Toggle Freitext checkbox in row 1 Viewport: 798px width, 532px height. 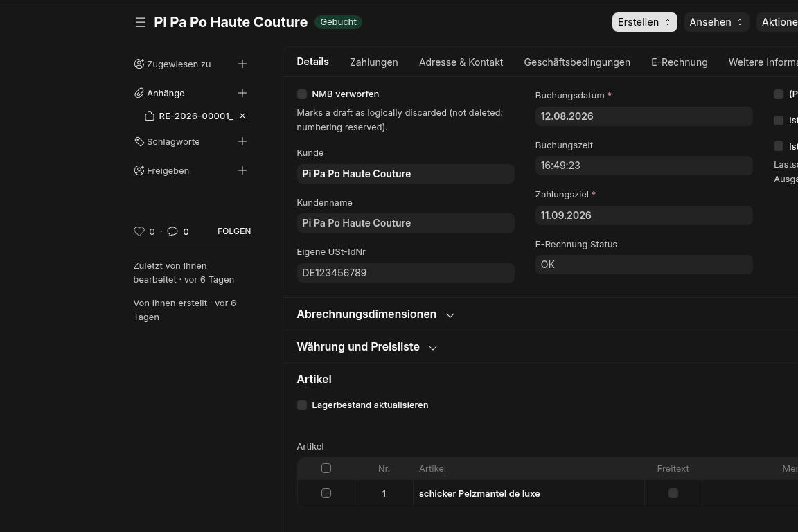(673, 493)
